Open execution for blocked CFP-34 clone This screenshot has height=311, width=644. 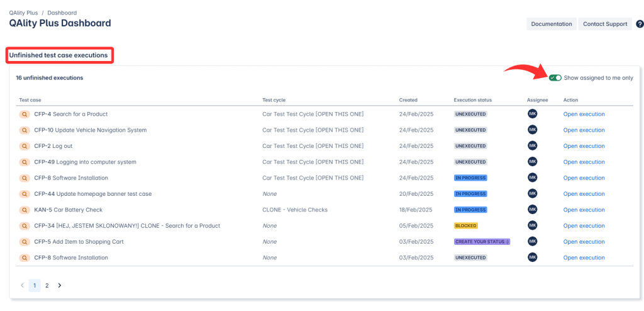[584, 226]
